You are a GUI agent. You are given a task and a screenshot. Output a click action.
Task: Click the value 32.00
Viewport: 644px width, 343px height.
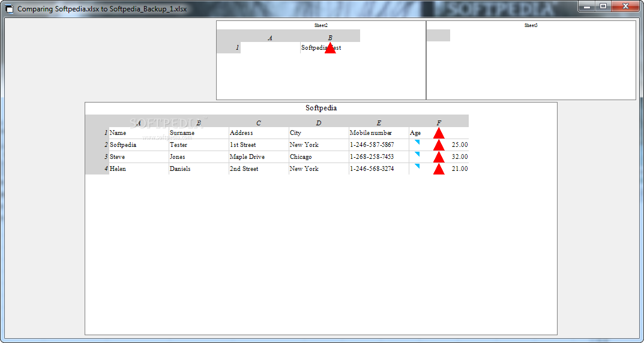point(460,157)
